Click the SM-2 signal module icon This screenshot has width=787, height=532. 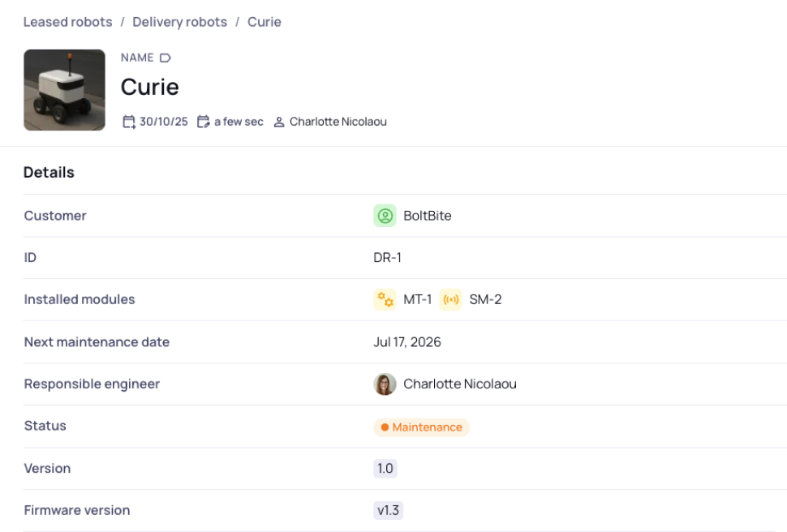click(x=450, y=300)
